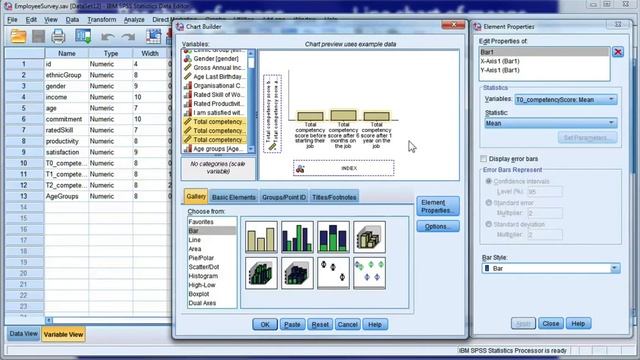
Task: Switch to the Titles/Footnotes tab
Action: [x=334, y=197]
